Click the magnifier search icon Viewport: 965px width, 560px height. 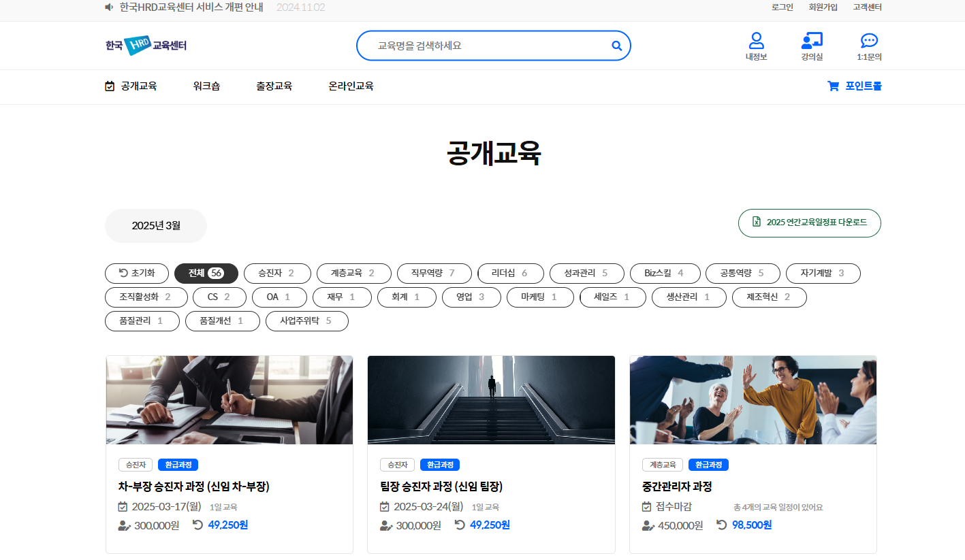pos(616,46)
